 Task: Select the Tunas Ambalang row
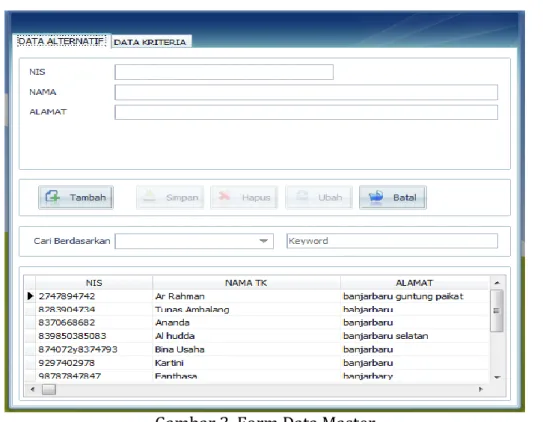tap(257, 309)
